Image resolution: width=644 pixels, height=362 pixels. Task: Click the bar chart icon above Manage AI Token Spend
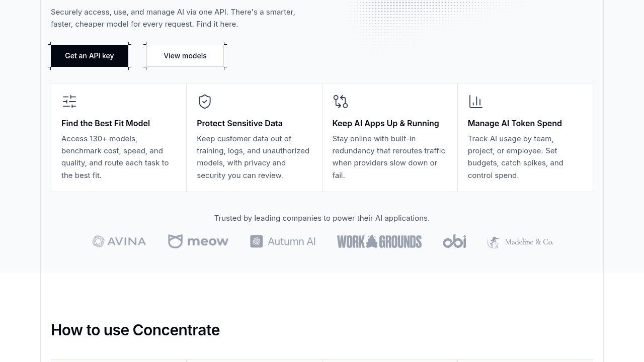475,102
